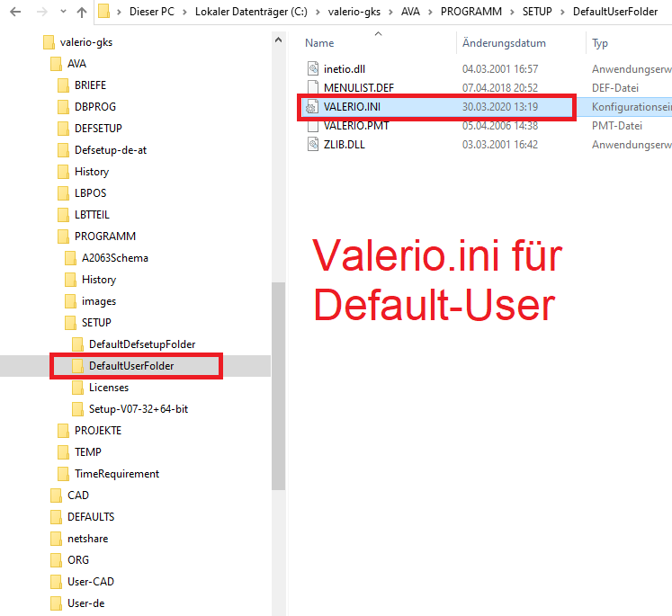Image resolution: width=672 pixels, height=616 pixels.
Task: Select the PROJEKTE folder in tree
Action: 97,431
